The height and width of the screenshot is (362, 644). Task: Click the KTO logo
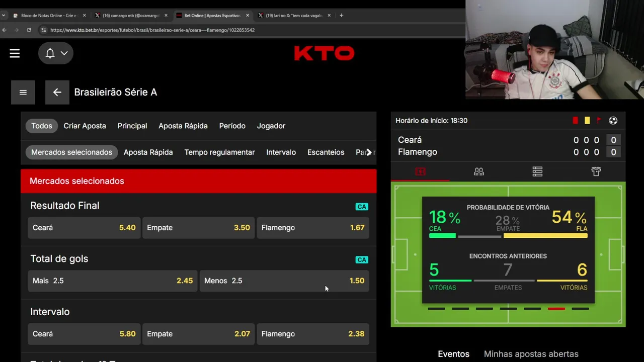324,53
